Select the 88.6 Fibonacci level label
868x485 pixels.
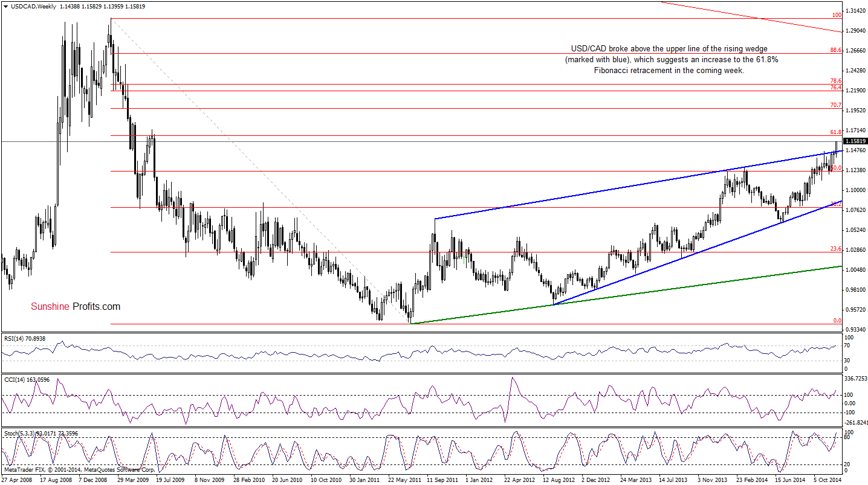pos(836,50)
